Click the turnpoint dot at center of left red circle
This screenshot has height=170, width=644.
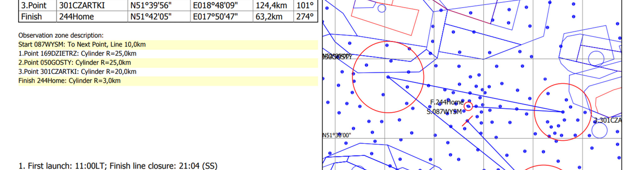click(388, 77)
